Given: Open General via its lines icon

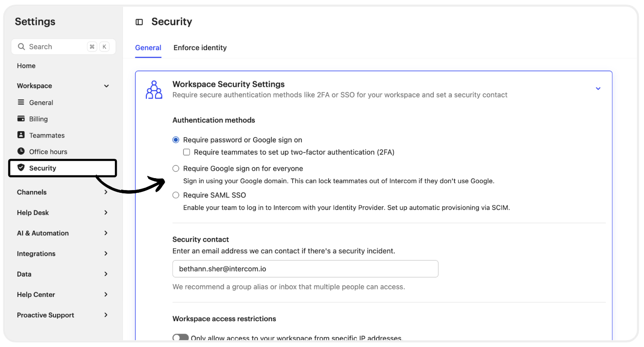Looking at the screenshot, I should (x=21, y=102).
